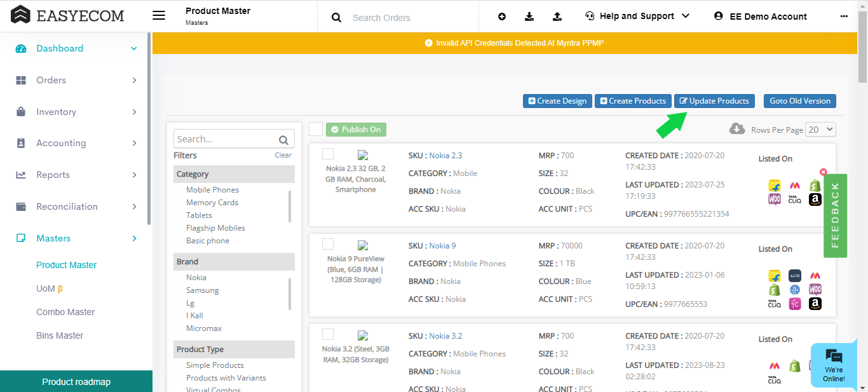
Task: Click Myntra icon on Nokia 2.3 card
Action: point(794,186)
